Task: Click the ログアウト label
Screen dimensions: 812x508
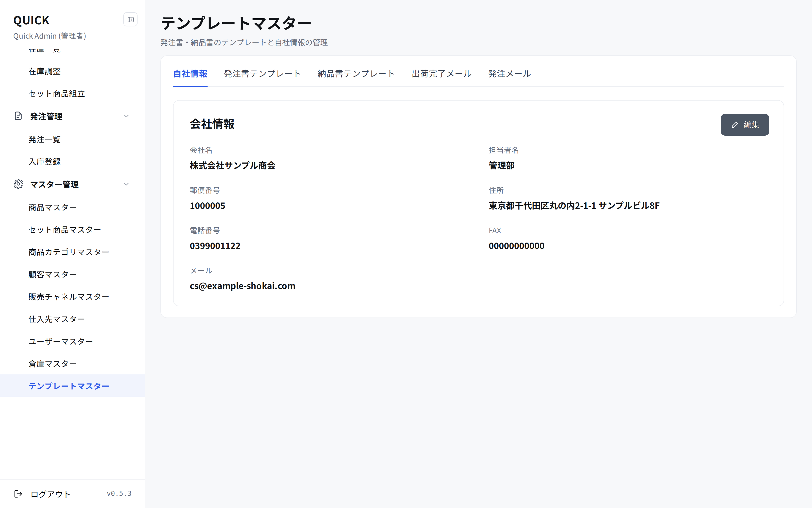Action: pyautogui.click(x=50, y=494)
